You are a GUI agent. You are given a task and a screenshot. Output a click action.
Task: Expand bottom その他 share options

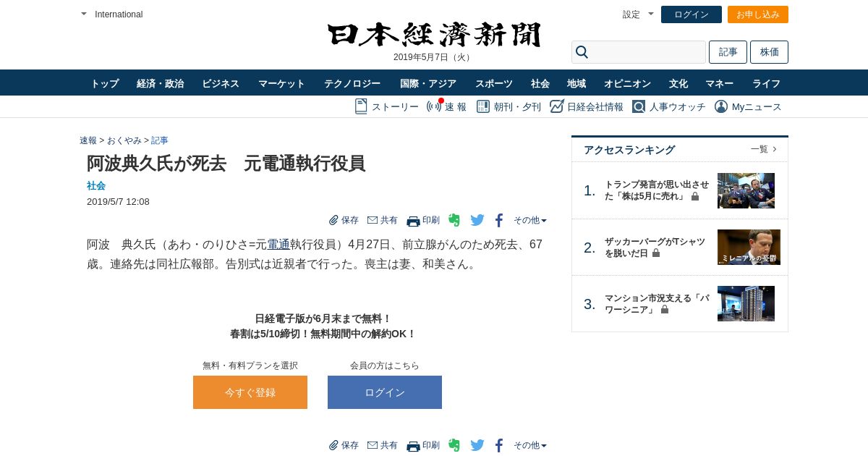click(530, 445)
